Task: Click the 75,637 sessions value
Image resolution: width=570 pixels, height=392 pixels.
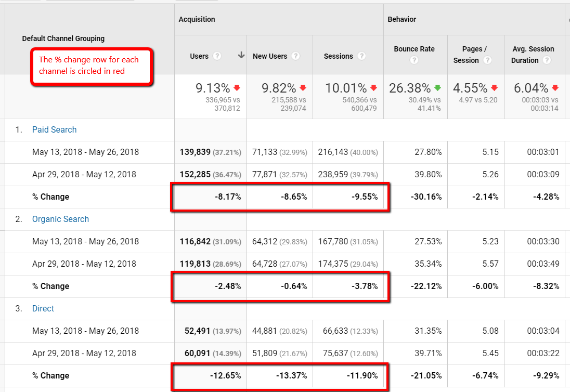Action: click(x=335, y=353)
